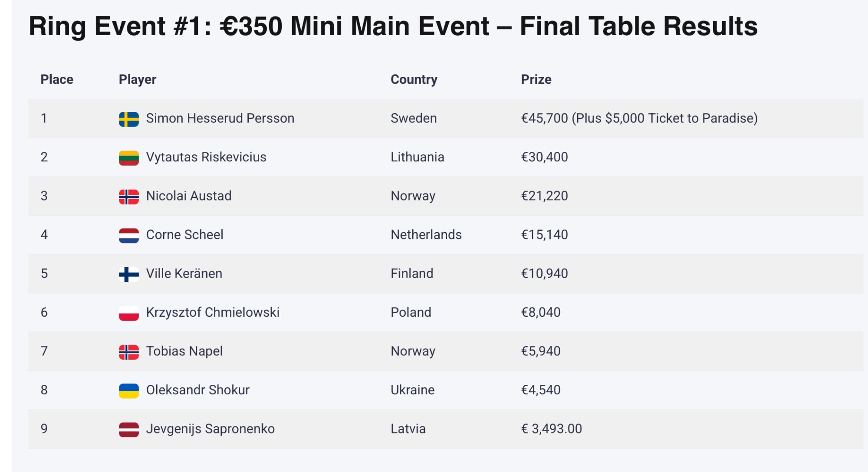868x472 pixels.
Task: Click the Ukraine flag icon
Action: [x=129, y=391]
